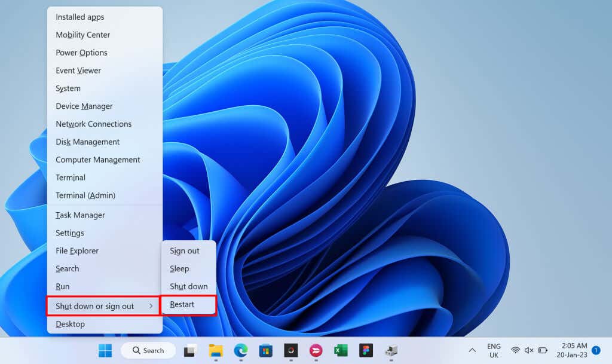Open the Windows Start button

click(x=105, y=350)
